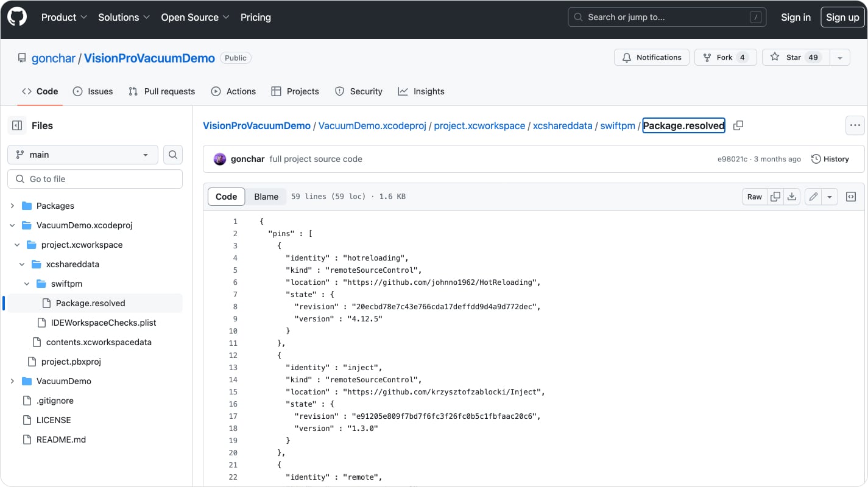The image size is (868, 487).
Task: Open the Product menu dropdown
Action: (x=64, y=17)
